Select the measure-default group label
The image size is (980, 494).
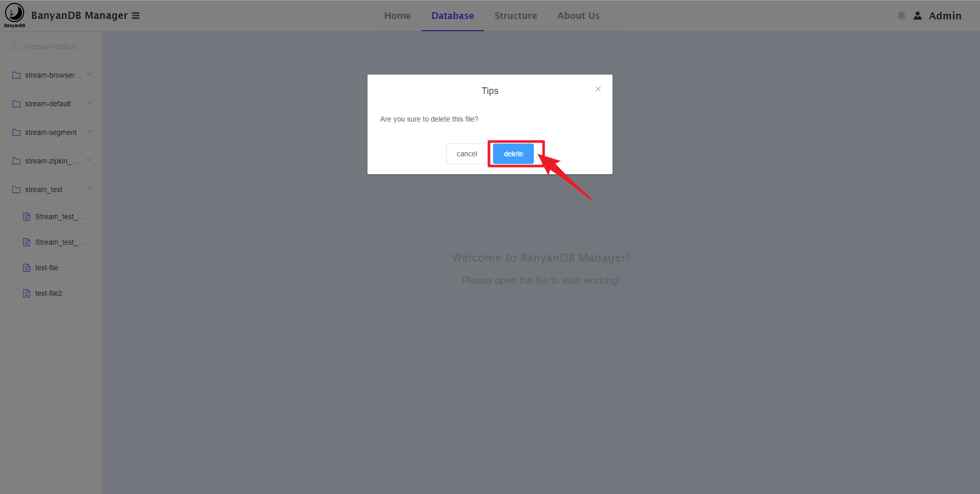click(x=51, y=46)
